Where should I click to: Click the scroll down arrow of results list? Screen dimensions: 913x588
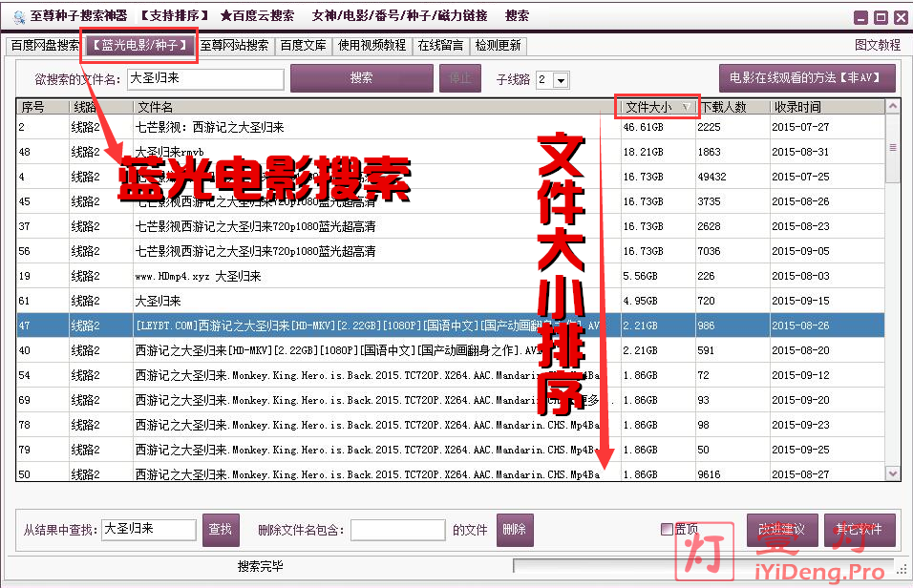click(x=892, y=473)
